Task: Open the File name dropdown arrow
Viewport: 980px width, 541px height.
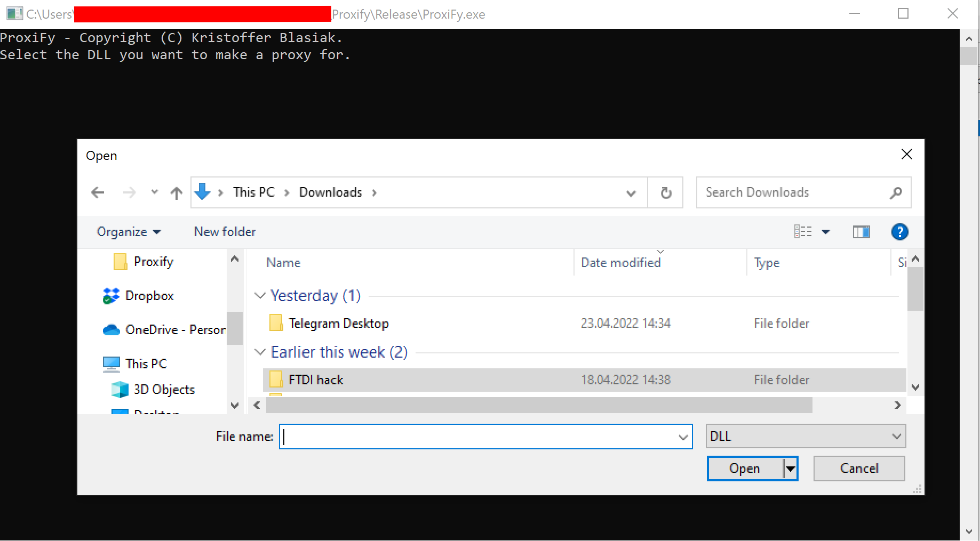Action: click(x=683, y=437)
